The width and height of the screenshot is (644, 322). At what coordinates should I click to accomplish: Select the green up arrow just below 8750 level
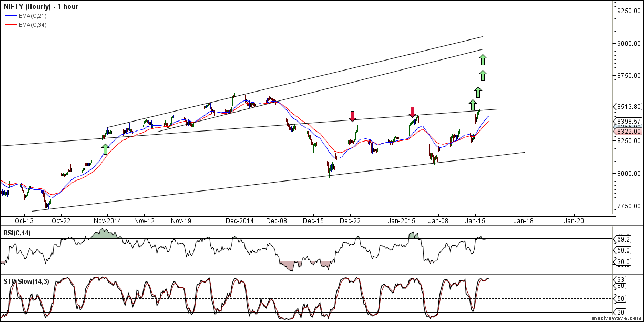pyautogui.click(x=483, y=75)
